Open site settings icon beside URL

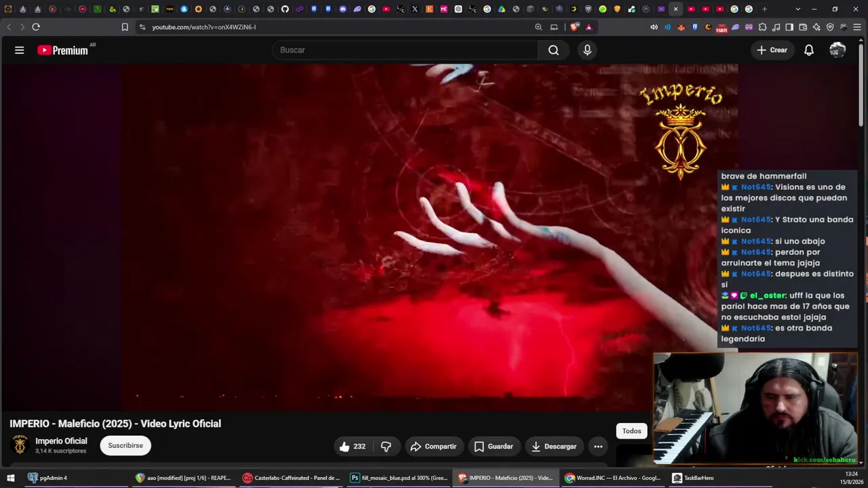[x=142, y=27]
